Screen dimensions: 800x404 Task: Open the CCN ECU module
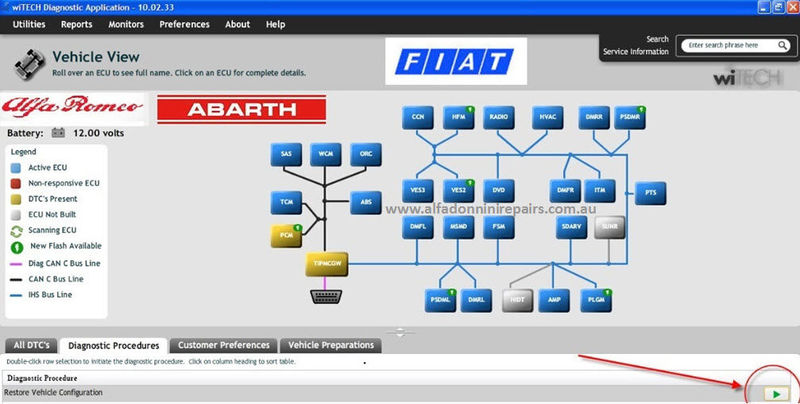coord(418,118)
